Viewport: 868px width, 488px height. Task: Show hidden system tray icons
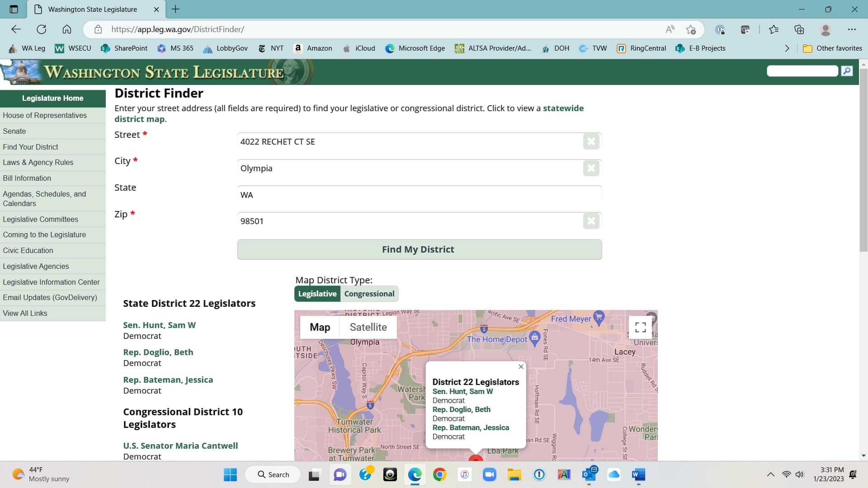pyautogui.click(x=771, y=474)
